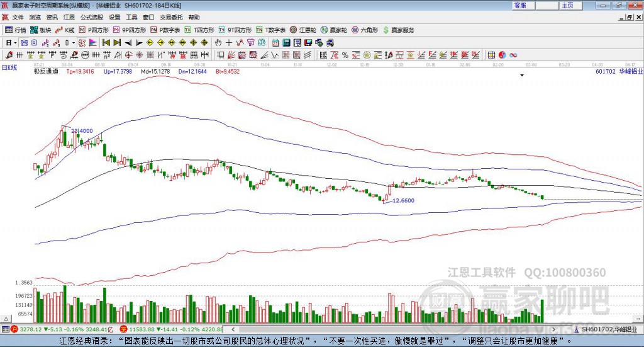
Task: Open the 日 period dropdown arrow
Action: 15,43
